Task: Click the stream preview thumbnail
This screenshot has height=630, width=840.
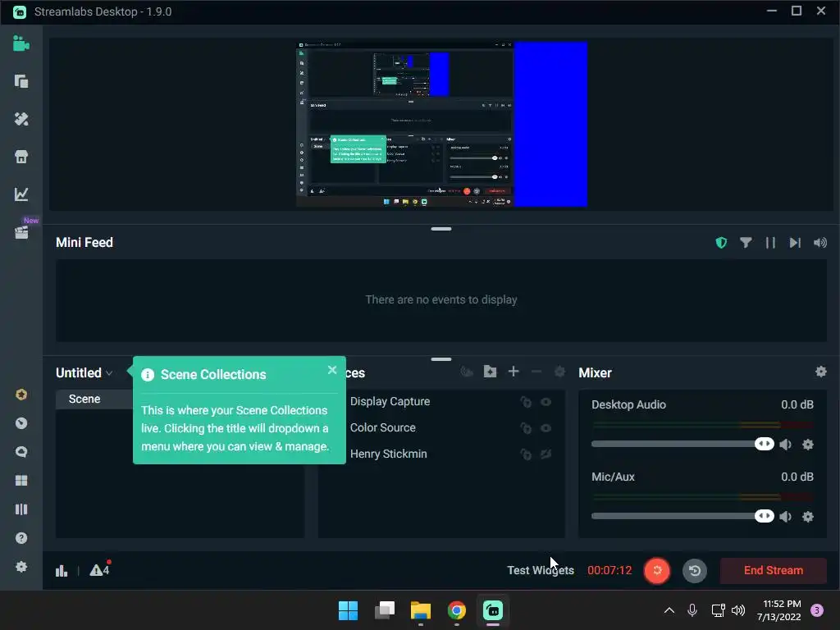Action: point(442,125)
